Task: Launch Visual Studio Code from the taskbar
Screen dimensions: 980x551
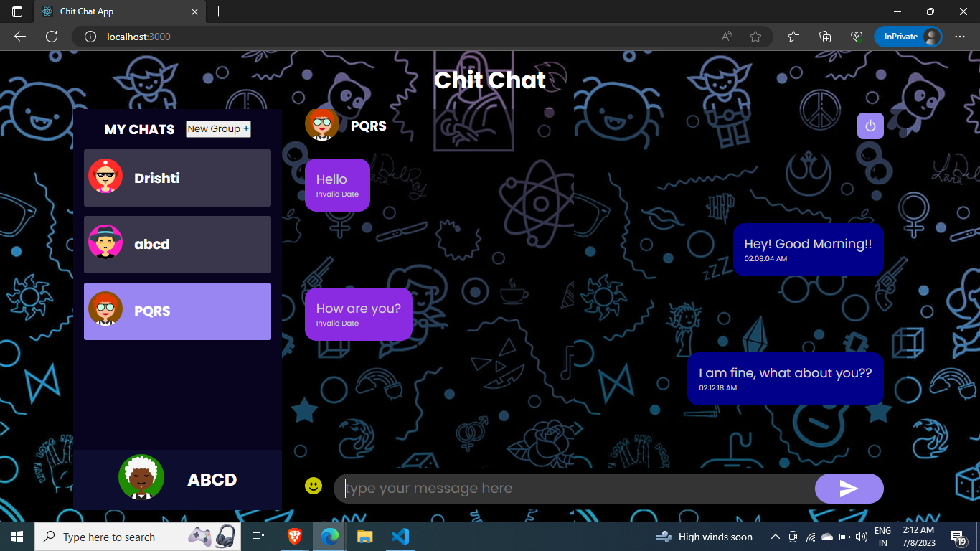Action: [x=400, y=536]
